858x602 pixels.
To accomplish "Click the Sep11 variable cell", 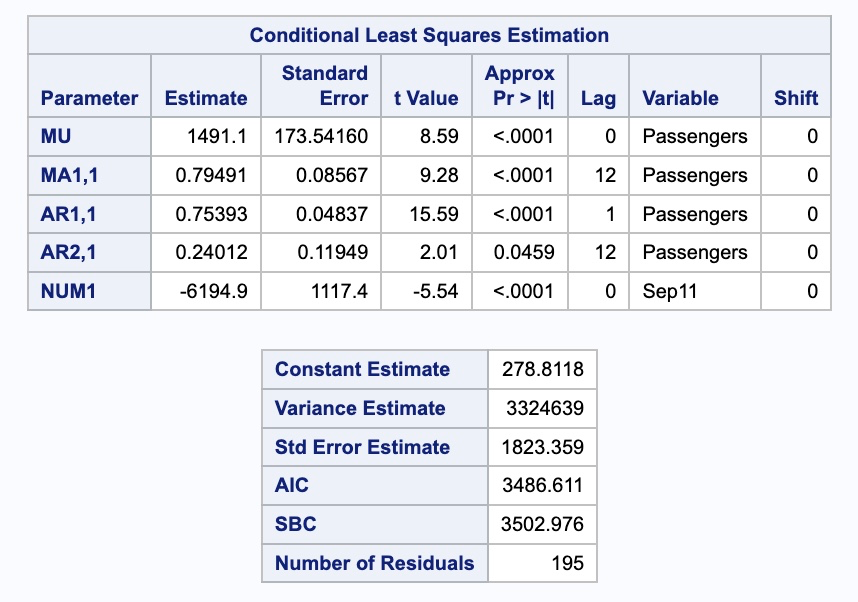I will pyautogui.click(x=669, y=291).
